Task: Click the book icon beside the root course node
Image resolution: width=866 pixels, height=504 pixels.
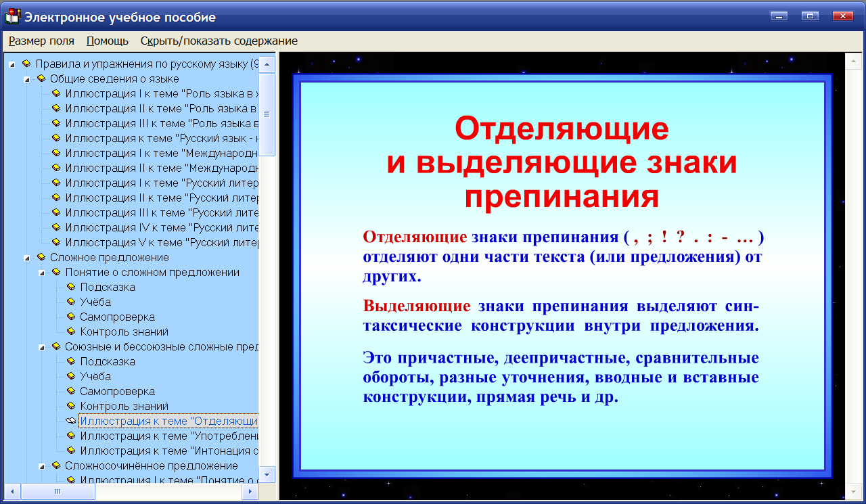Action: [27, 64]
